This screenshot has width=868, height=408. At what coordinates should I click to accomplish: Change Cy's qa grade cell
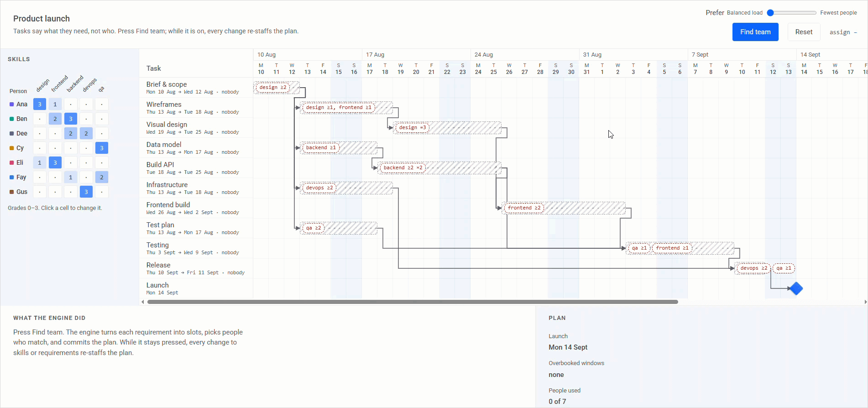[102, 148]
